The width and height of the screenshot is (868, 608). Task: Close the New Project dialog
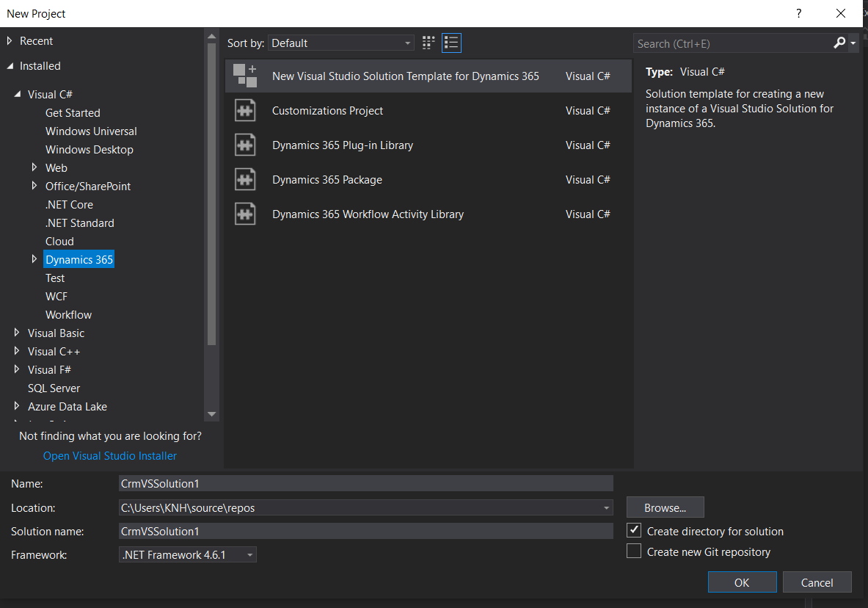[840, 13]
